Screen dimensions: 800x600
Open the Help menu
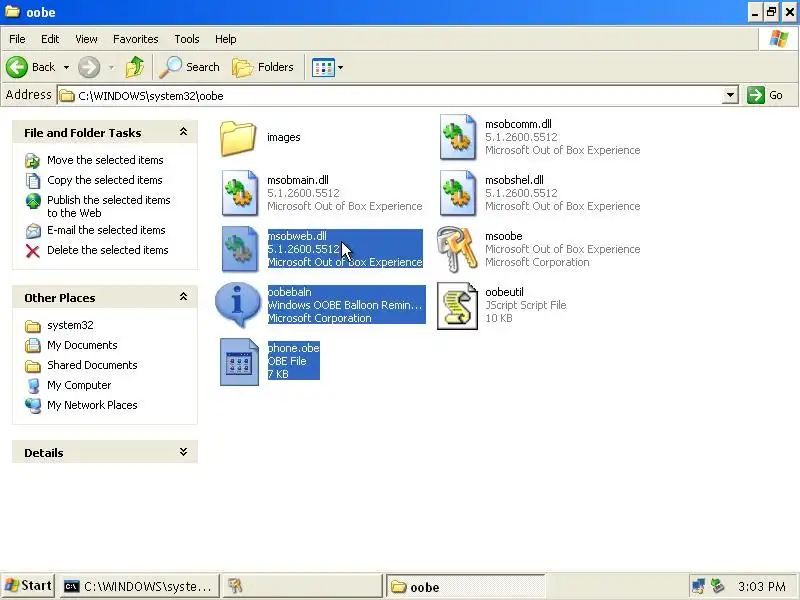pos(226,39)
